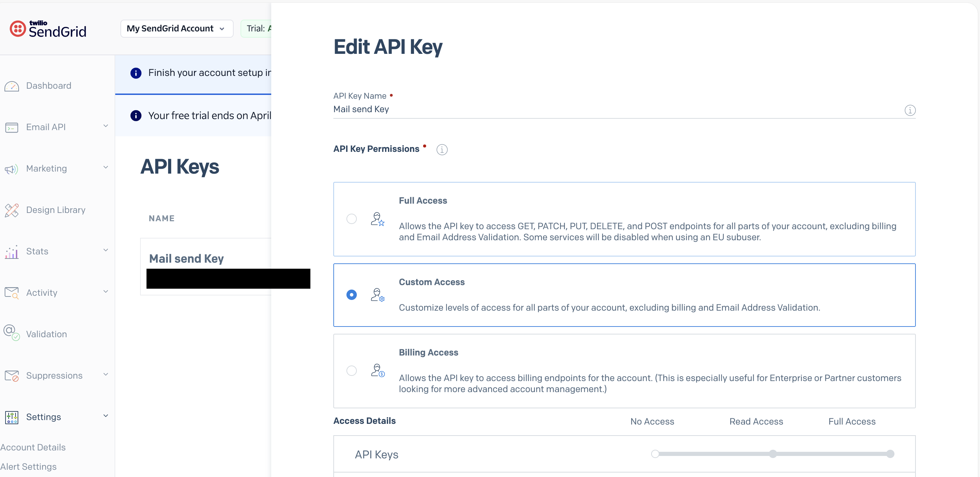Screen dimensions: 980x477
Task: Choose the Billing Access radio button
Action: click(352, 370)
